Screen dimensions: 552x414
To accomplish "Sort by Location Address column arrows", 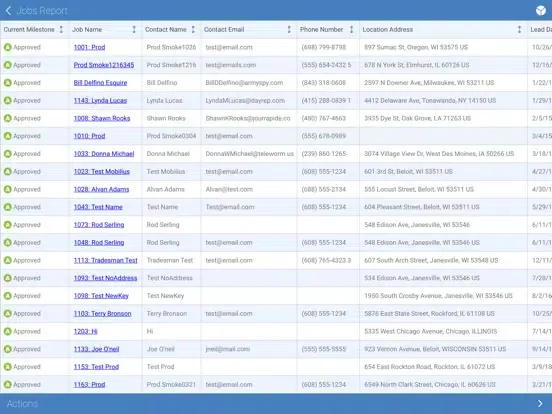I will pyautogui.click(x=519, y=30).
